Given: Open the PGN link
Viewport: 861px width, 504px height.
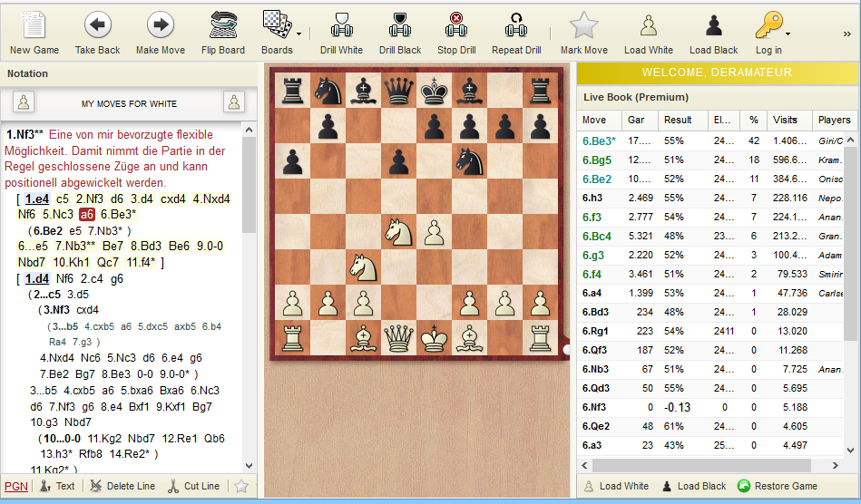Looking at the screenshot, I should coord(15,486).
